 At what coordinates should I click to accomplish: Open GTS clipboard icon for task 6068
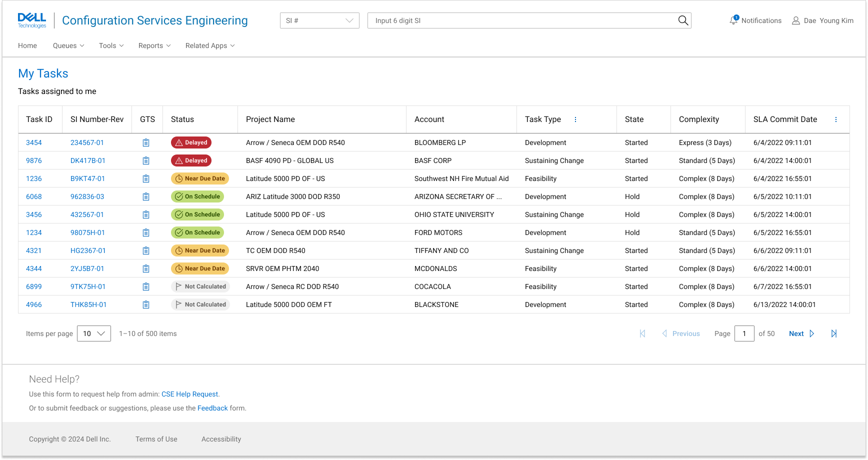point(146,196)
